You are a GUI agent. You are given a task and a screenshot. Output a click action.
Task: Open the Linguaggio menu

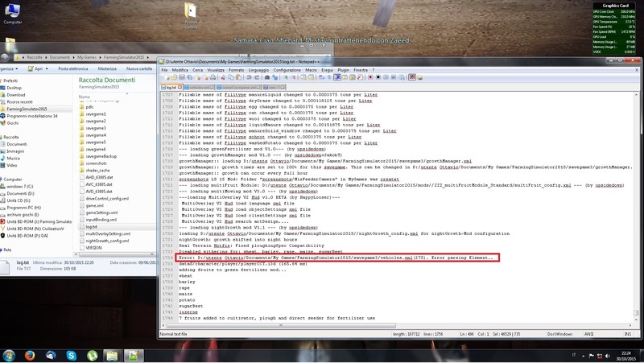(x=259, y=70)
